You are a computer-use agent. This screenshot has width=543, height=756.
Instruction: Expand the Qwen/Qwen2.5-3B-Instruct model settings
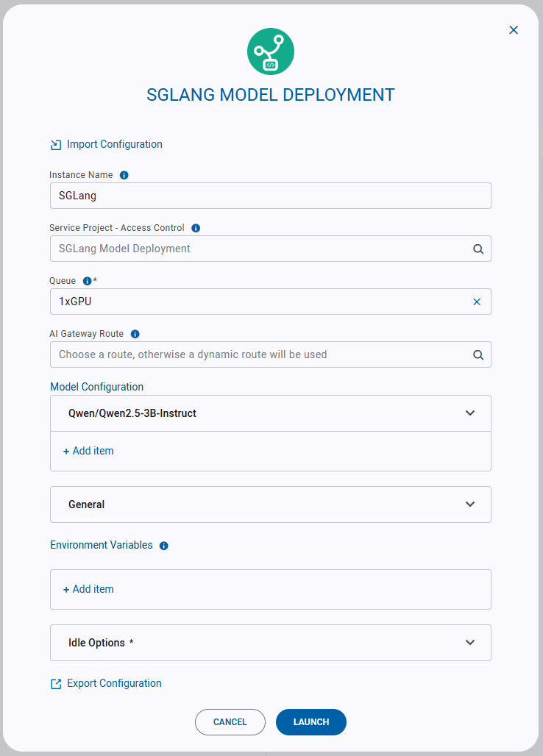[x=470, y=413]
